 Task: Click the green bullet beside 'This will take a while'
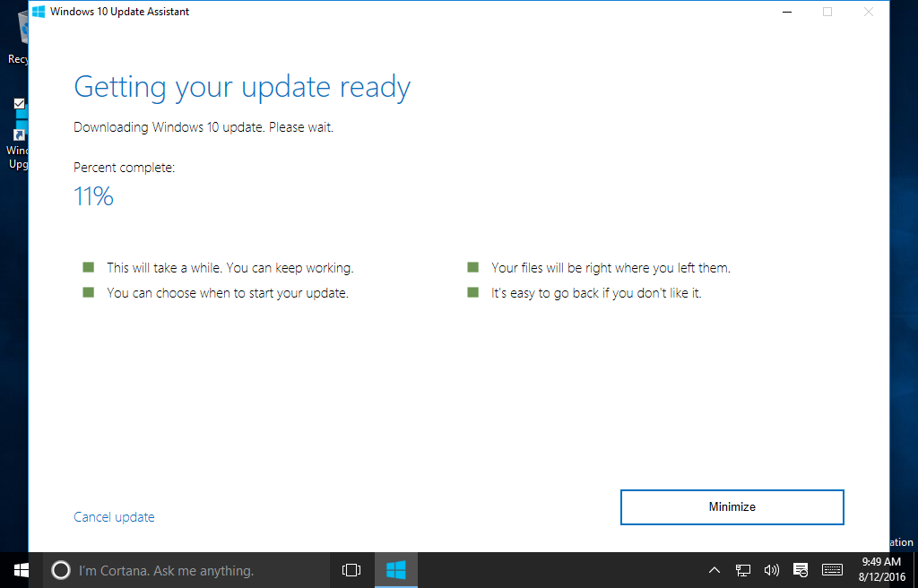click(x=89, y=268)
